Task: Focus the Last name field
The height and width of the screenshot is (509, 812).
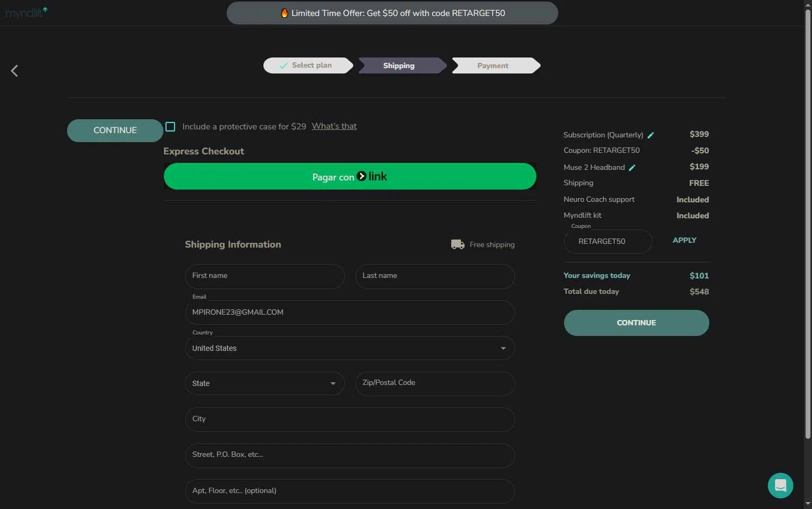Action: click(435, 276)
